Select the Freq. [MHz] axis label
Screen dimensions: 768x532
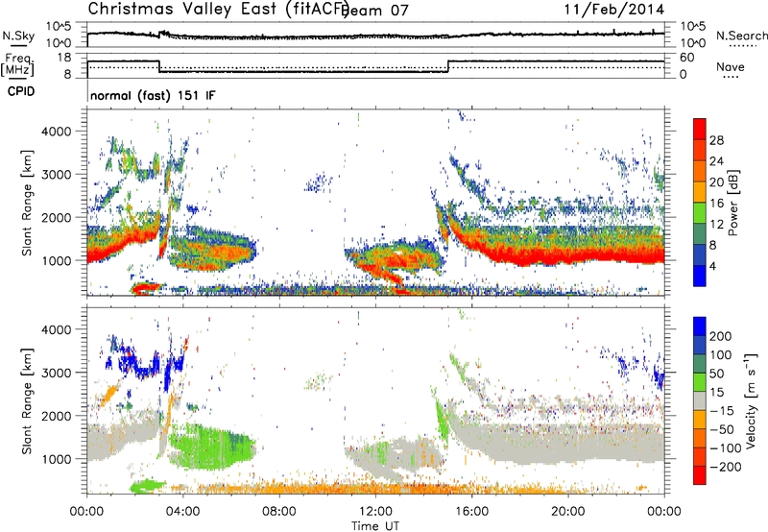[x=17, y=64]
